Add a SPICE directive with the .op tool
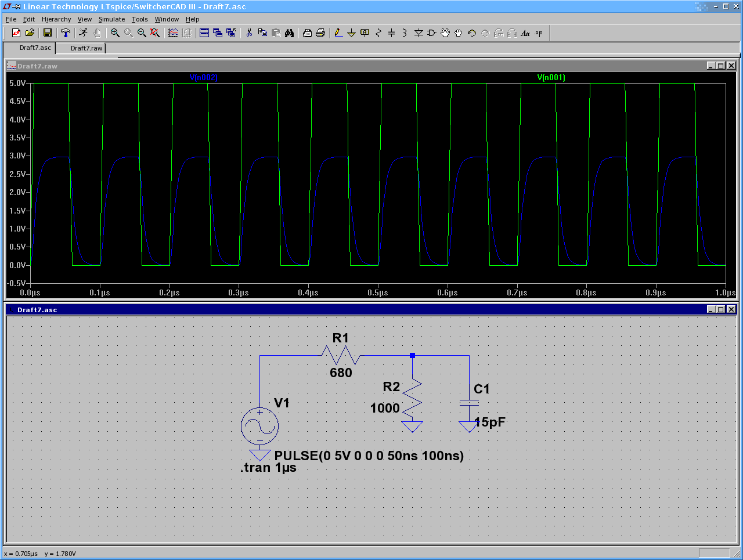 tap(538, 32)
